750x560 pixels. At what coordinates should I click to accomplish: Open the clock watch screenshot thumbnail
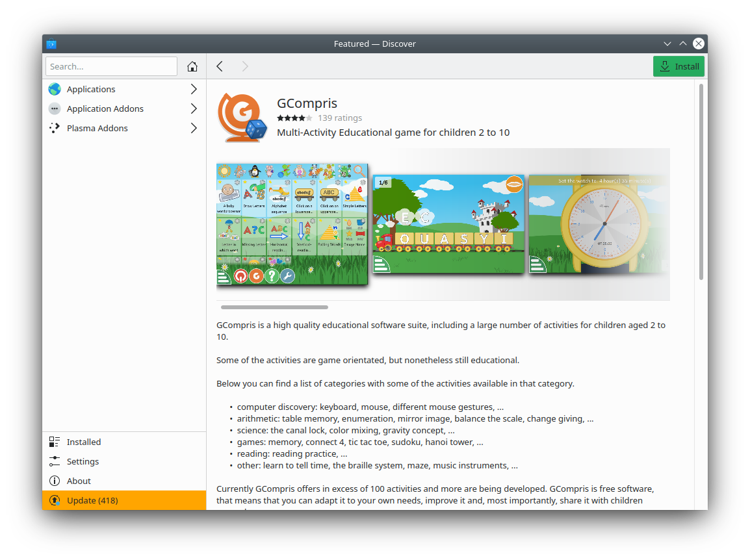tap(599, 224)
